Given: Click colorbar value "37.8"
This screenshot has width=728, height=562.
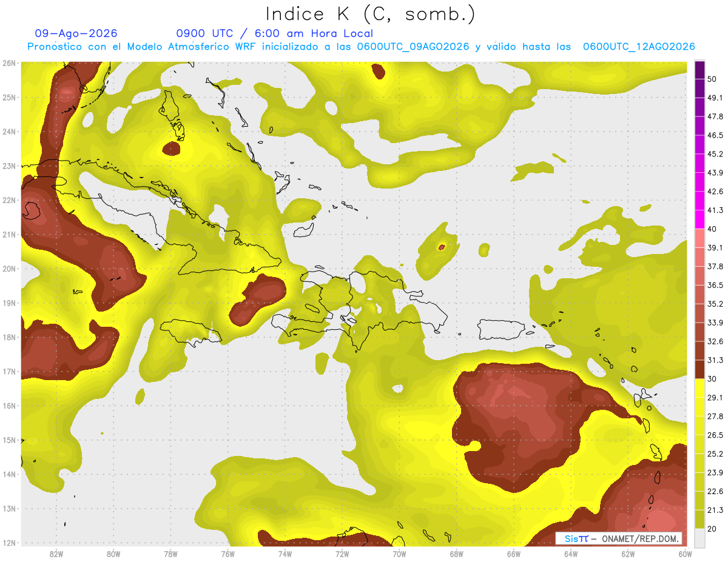Looking at the screenshot, I should tap(715, 266).
